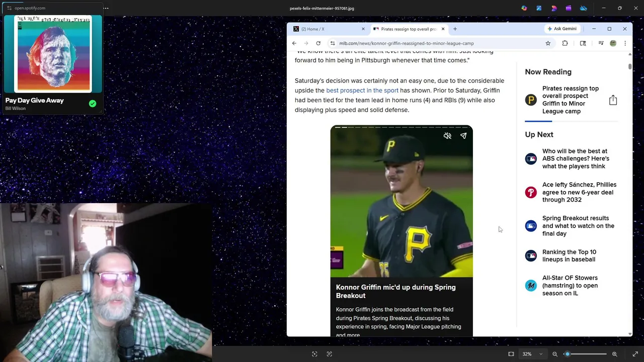Open the Designer icon in Photos toolbar
This screenshot has width=644, height=362.
click(x=554, y=8)
